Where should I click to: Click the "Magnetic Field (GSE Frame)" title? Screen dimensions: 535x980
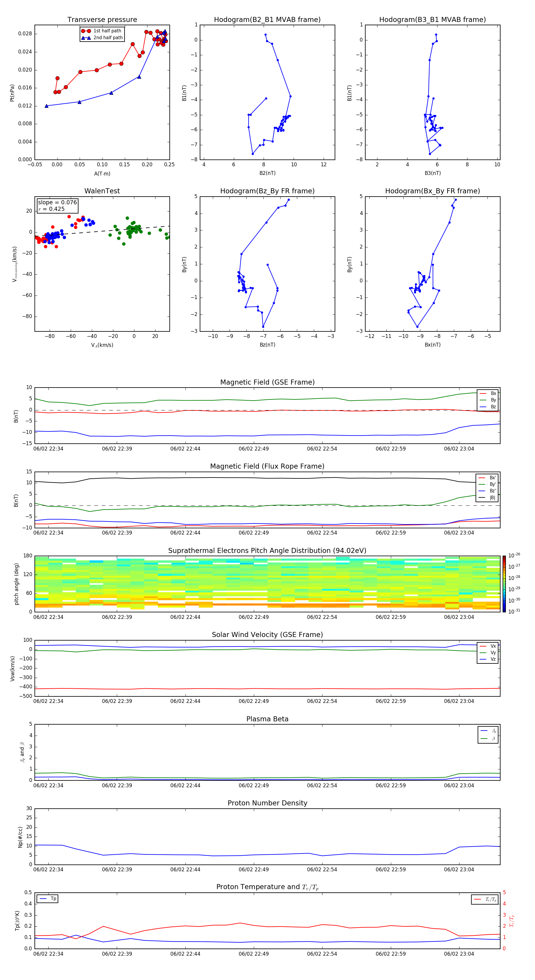tap(267, 382)
